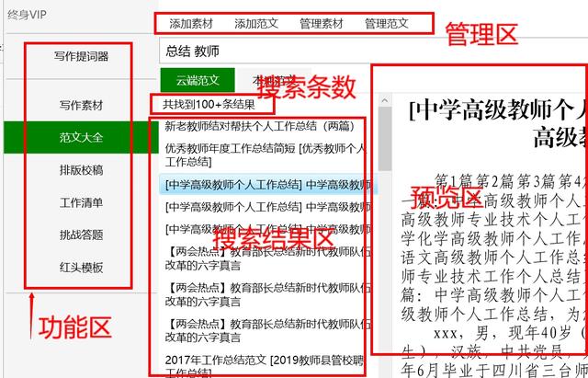Viewport: 588px width, 378px height.
Task: Open 排版校稿 from the sidebar
Action: pos(80,169)
